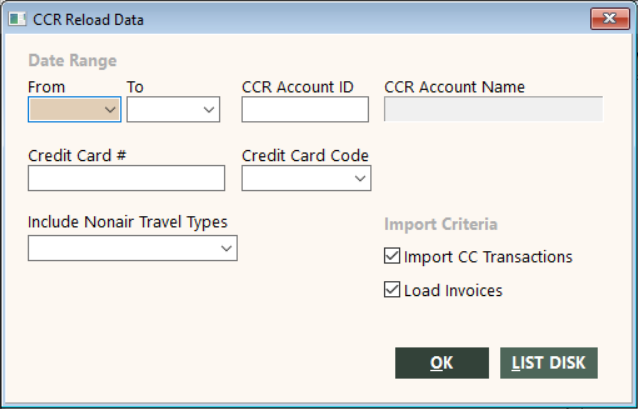The image size is (638, 409).
Task: Uncheck the Load Invoices checkbox
Action: 392,290
